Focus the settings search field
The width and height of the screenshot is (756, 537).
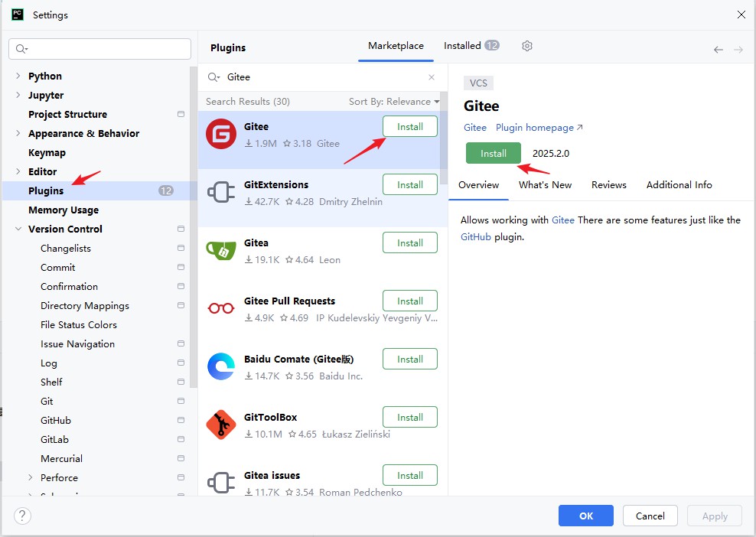pos(99,49)
